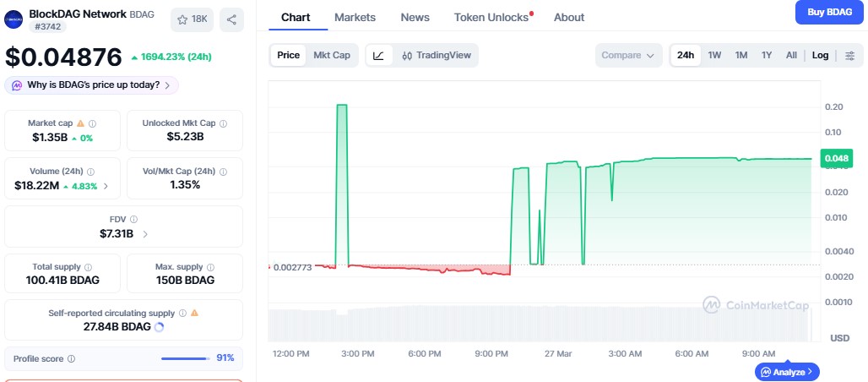Image resolution: width=868 pixels, height=382 pixels.
Task: Open chart settings sliders icon
Action: pos(849,56)
